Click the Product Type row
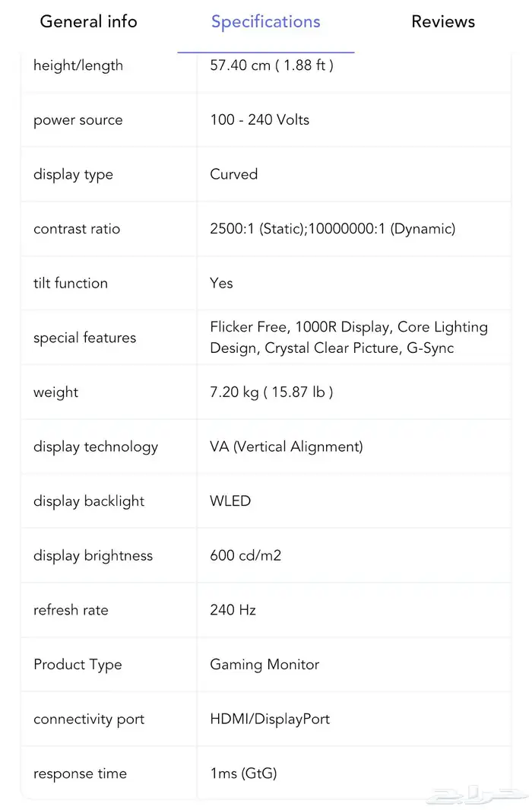 point(78,665)
